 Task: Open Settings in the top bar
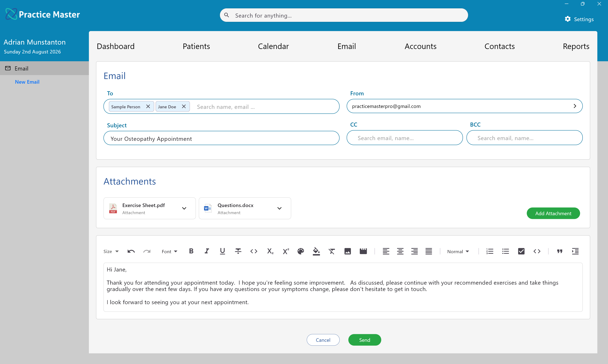(579, 19)
